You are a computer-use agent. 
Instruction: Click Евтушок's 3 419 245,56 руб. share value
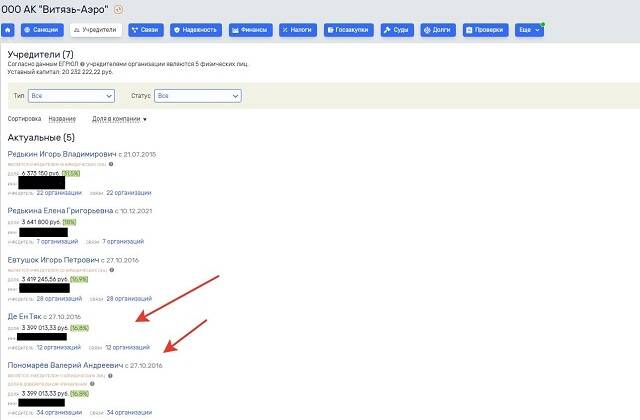point(45,279)
